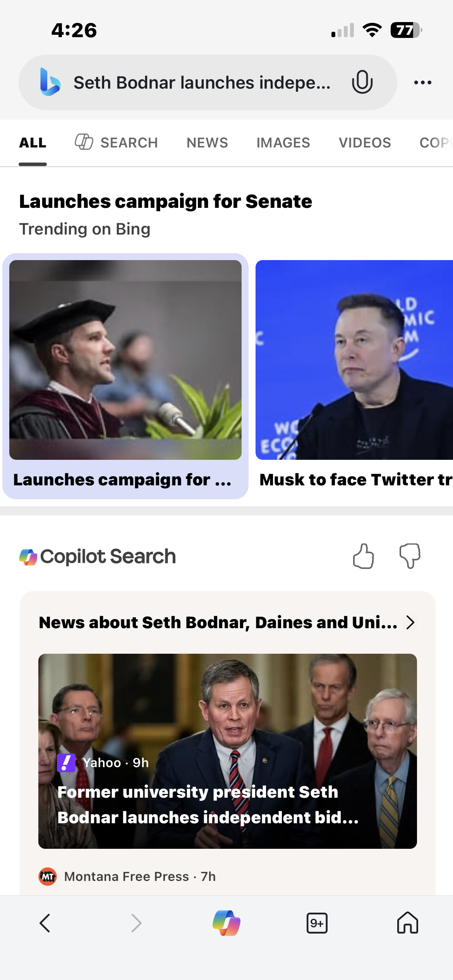The image size is (453, 980).
Task: Switch to the NEWS tab
Action: point(207,143)
